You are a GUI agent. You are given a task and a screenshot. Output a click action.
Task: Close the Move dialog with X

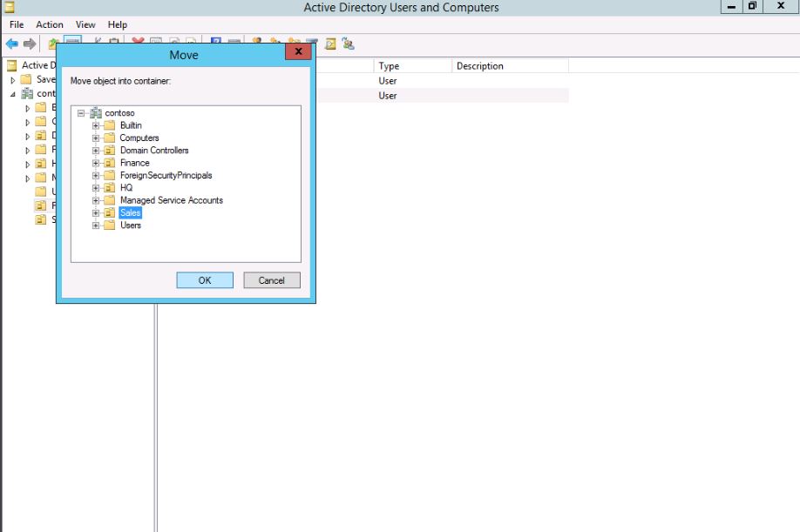pyautogui.click(x=298, y=52)
